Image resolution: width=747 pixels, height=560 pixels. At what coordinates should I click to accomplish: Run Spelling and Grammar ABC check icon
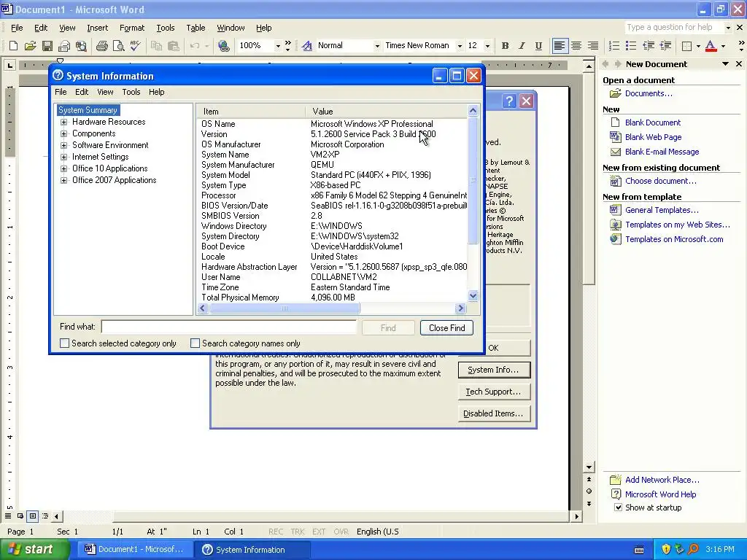135,46
